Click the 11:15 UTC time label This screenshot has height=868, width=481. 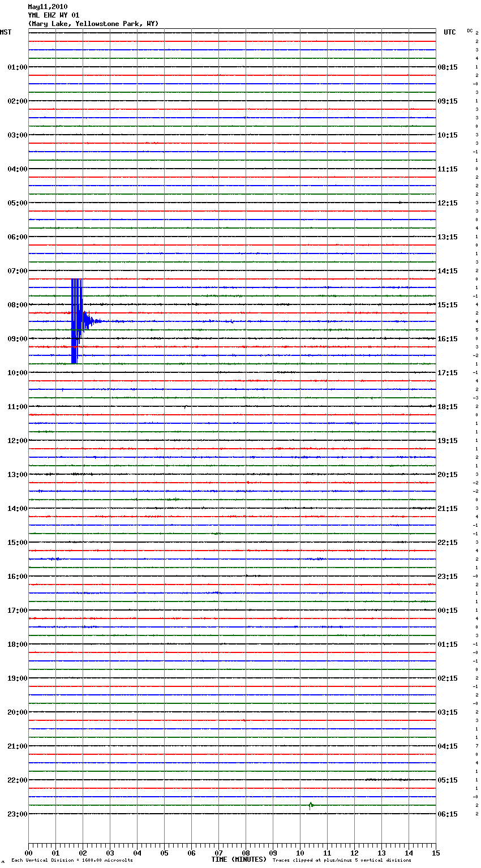[x=448, y=169]
